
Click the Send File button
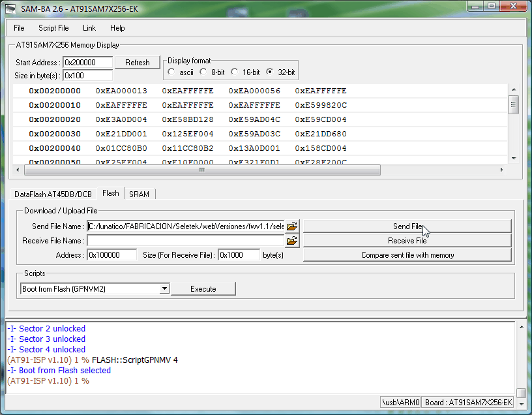click(x=407, y=226)
